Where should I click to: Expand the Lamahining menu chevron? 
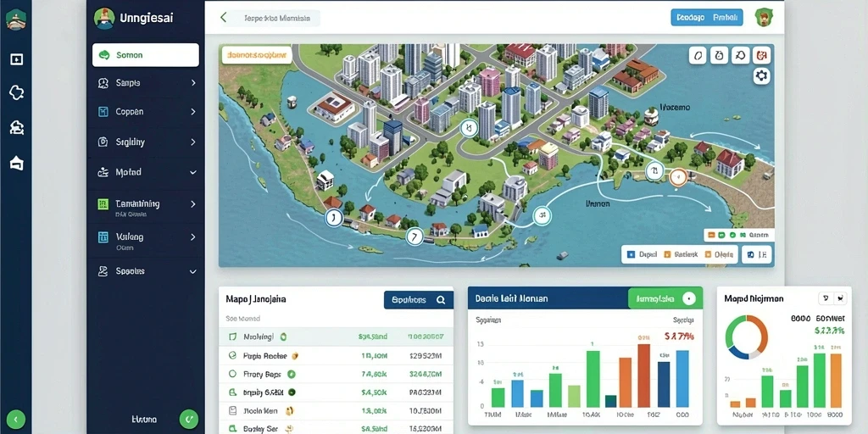click(x=193, y=204)
